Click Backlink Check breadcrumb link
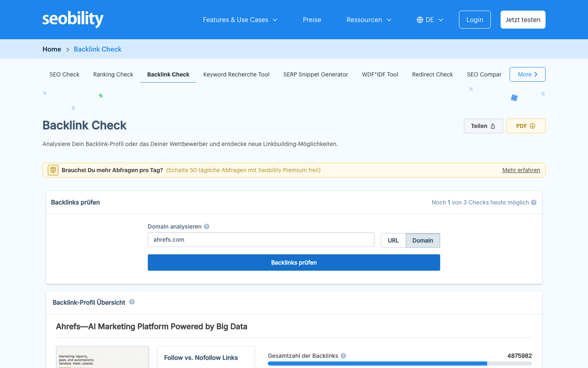The height and width of the screenshot is (368, 588). click(x=98, y=49)
